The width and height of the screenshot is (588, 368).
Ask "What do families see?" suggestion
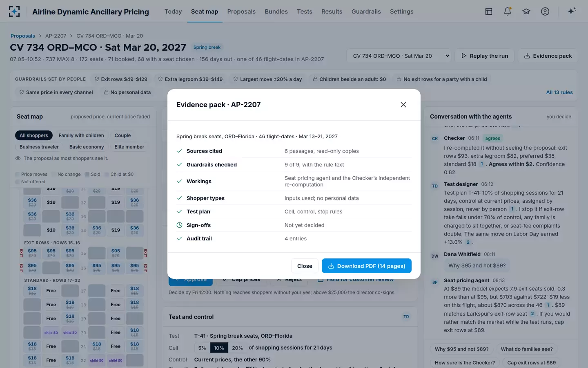click(x=527, y=349)
